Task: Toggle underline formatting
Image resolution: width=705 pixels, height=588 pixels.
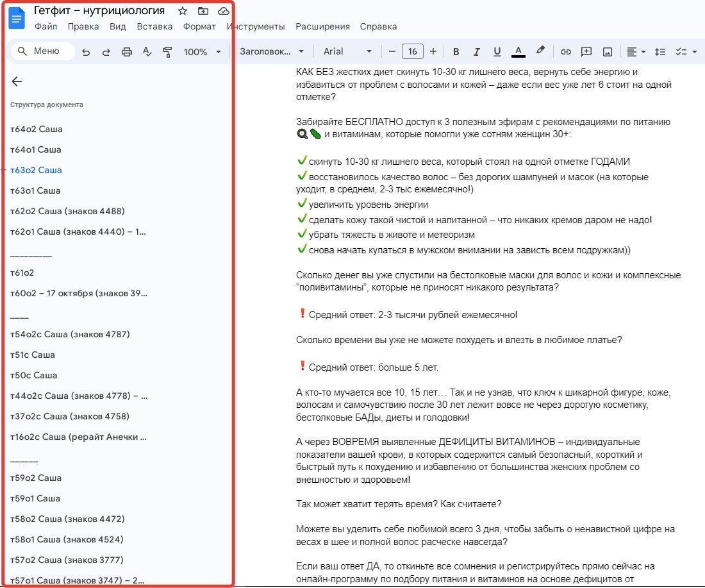Action: tap(497, 52)
